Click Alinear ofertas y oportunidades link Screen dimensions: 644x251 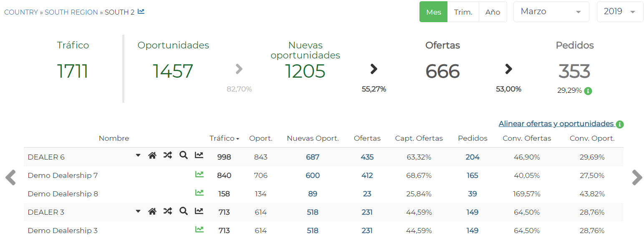pos(556,124)
